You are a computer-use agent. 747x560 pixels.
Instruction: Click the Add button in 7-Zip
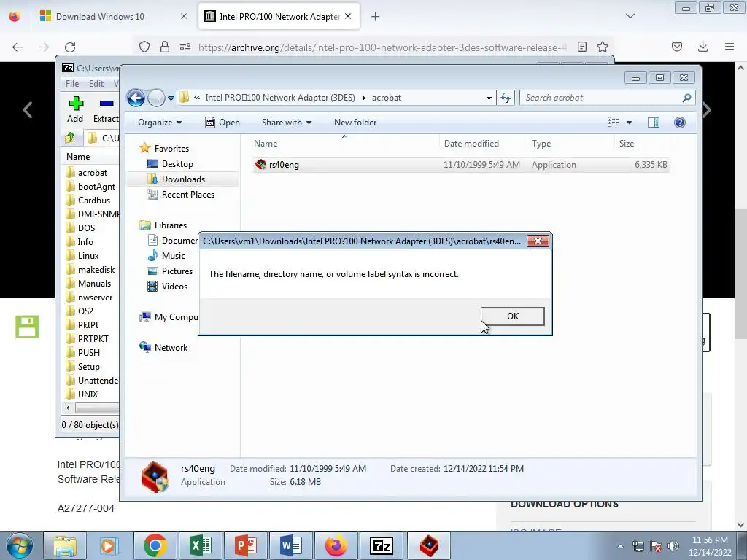[75, 109]
